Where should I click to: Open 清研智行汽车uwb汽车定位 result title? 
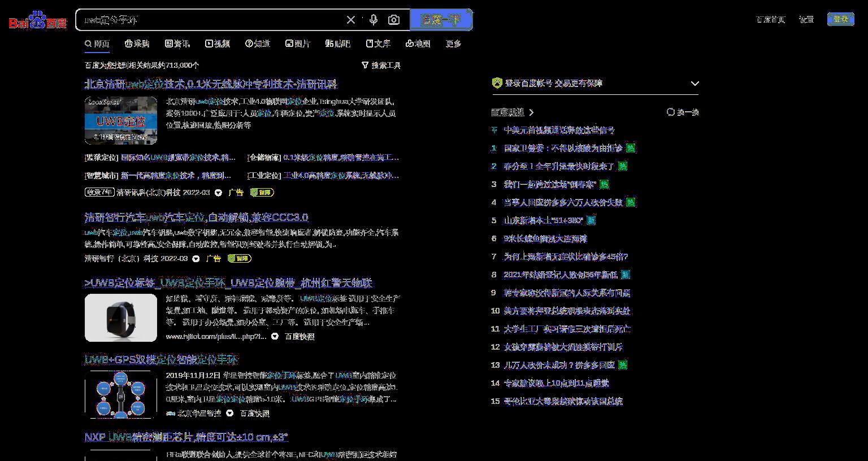click(196, 218)
